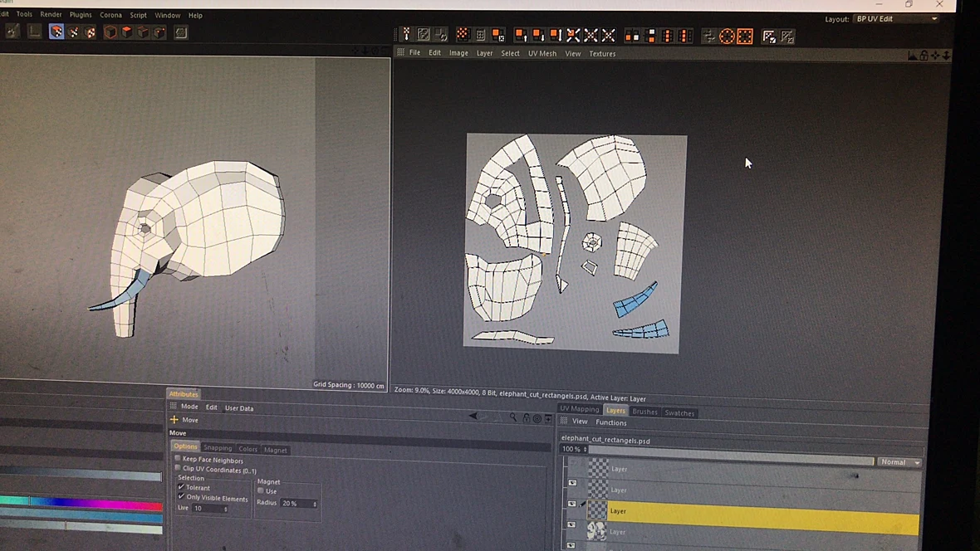Open the Corona menu
This screenshot has width=980, height=551.
tap(110, 15)
